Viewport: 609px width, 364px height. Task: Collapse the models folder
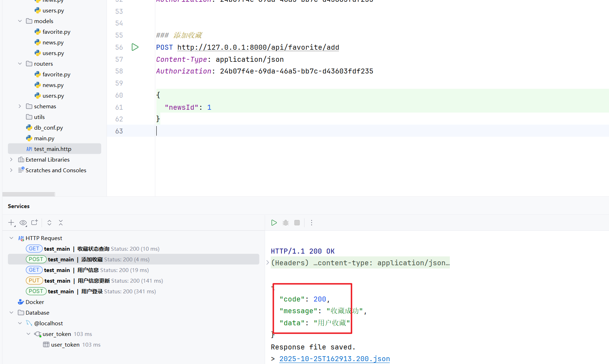point(20,21)
